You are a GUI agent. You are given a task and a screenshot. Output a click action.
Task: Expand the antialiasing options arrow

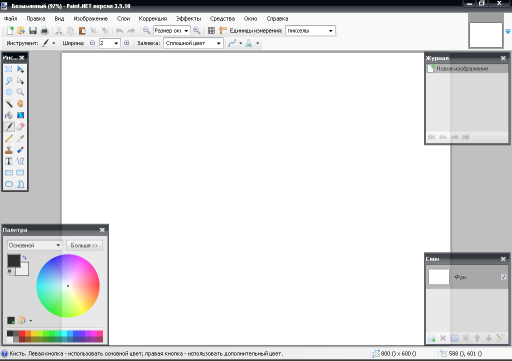pyautogui.click(x=240, y=43)
